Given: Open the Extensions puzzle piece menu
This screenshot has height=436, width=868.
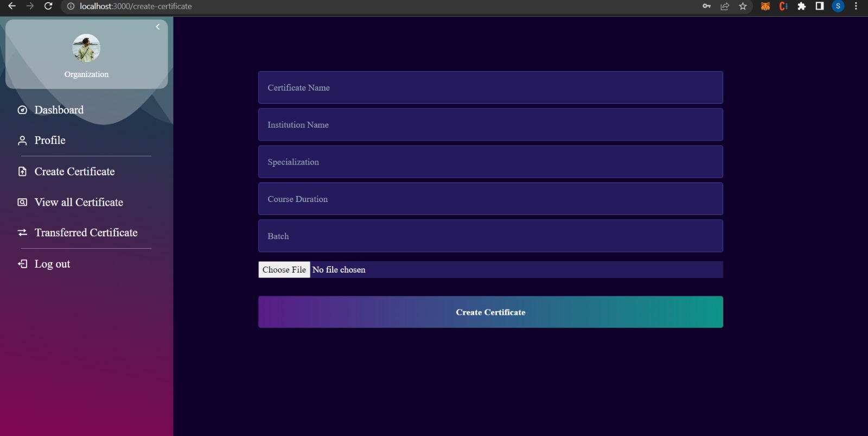Looking at the screenshot, I should click(802, 7).
